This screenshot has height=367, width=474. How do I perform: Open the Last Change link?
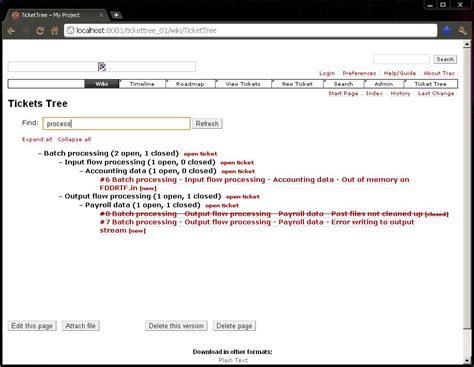click(x=436, y=93)
